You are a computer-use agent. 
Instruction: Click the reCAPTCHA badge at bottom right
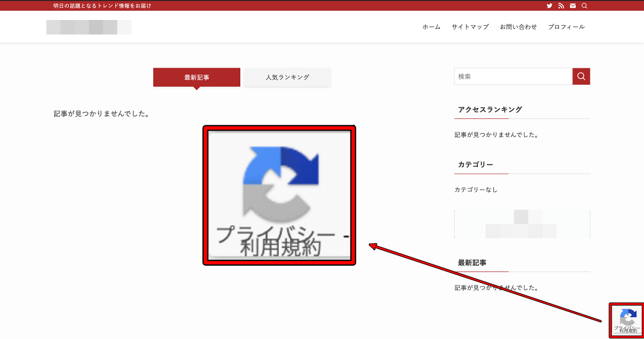tap(627, 320)
